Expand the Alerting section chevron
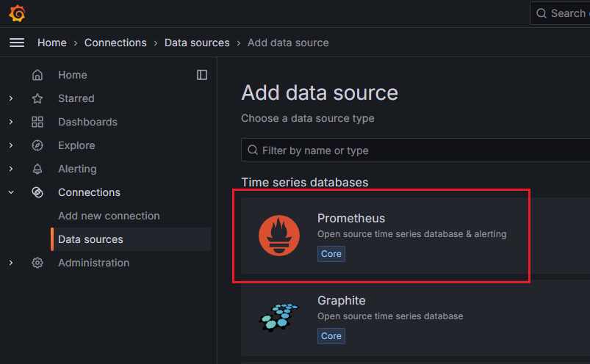This screenshot has width=590, height=364. coord(11,169)
